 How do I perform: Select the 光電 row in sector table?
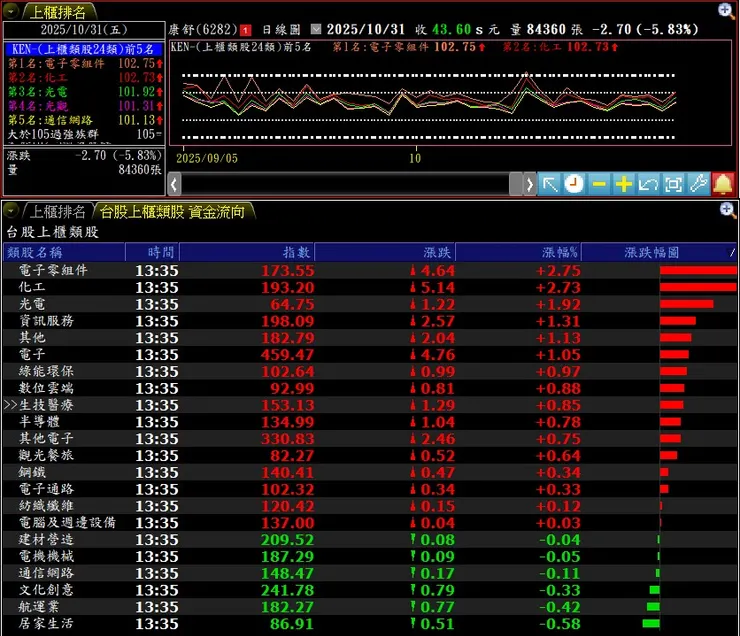[370, 304]
